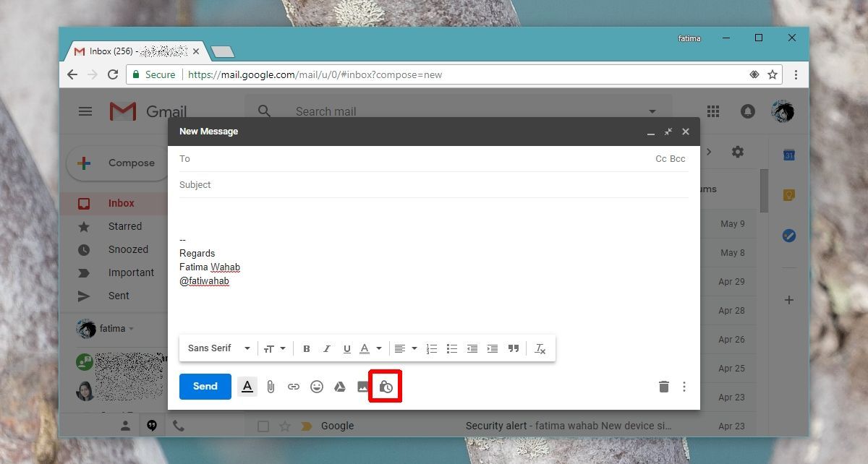The width and height of the screenshot is (868, 464).
Task: Open Sans Serif font dropdown
Action: (218, 348)
